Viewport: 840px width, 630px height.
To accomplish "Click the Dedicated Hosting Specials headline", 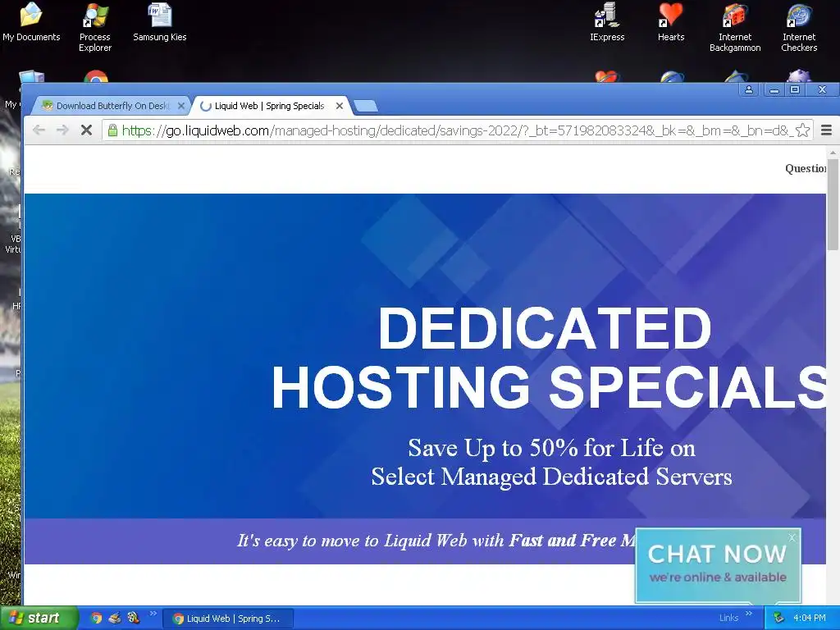I will [549, 358].
